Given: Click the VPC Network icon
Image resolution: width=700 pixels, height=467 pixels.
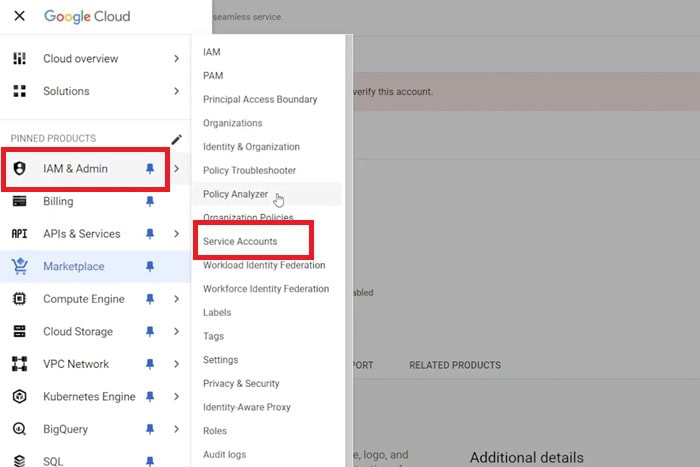Looking at the screenshot, I should 19,364.
